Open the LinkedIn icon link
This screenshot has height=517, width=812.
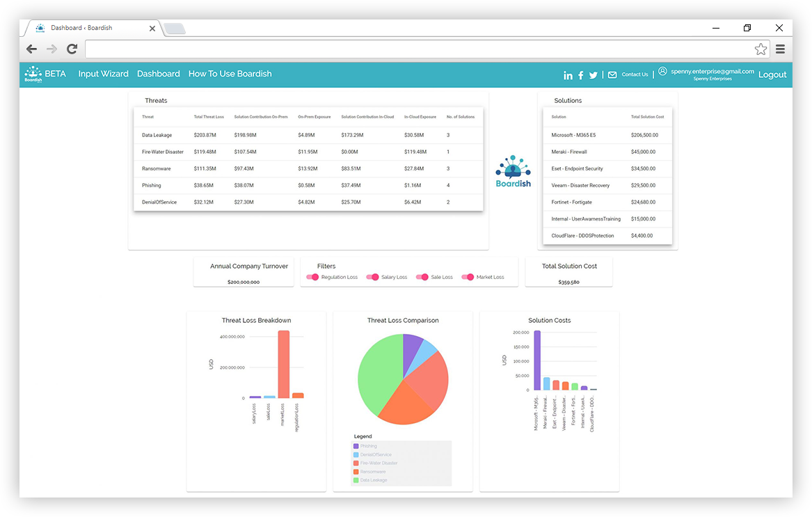568,76
